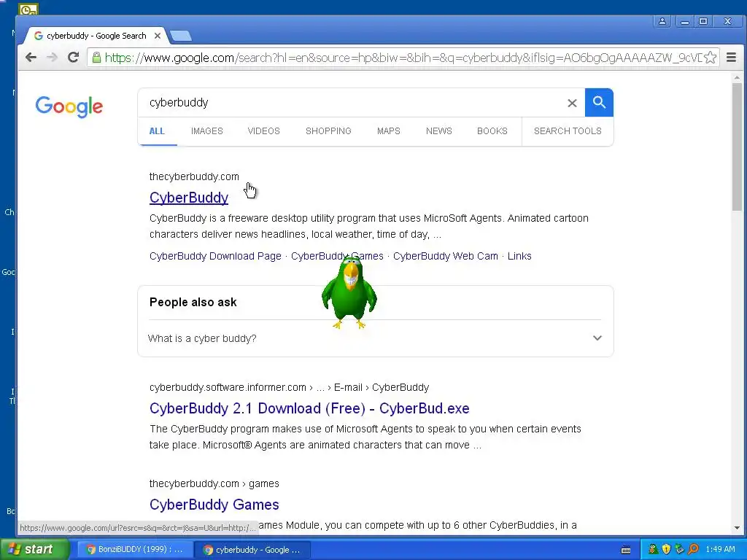Viewport: 747px width, 560px height.
Task: Open a new browser tab
Action: pos(181,36)
